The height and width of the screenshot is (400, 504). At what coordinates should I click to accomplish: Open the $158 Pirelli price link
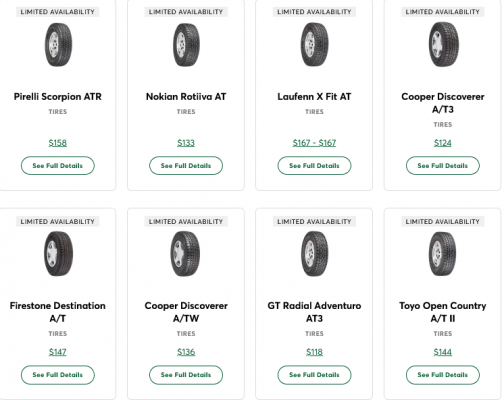(58, 143)
